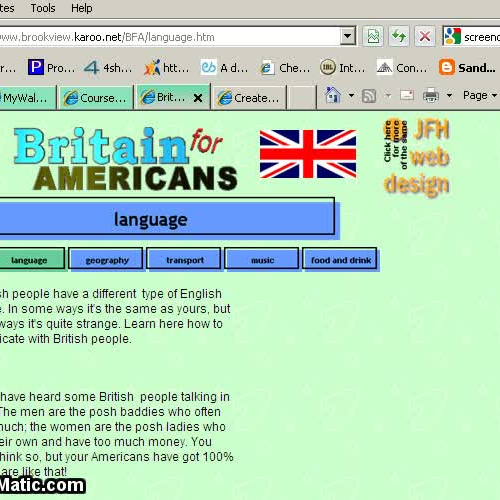
Task: Open the 'Int...' favorites bookmark
Action: pyautogui.click(x=342, y=68)
